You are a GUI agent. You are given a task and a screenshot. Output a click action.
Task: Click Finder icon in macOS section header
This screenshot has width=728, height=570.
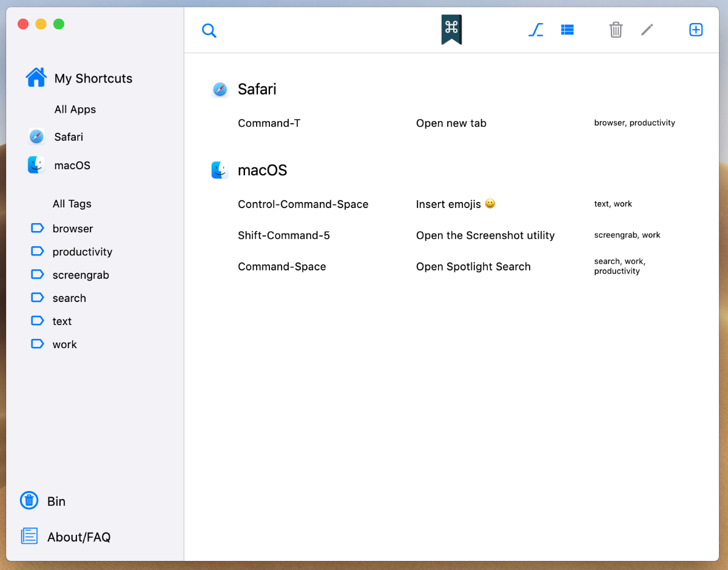point(220,170)
